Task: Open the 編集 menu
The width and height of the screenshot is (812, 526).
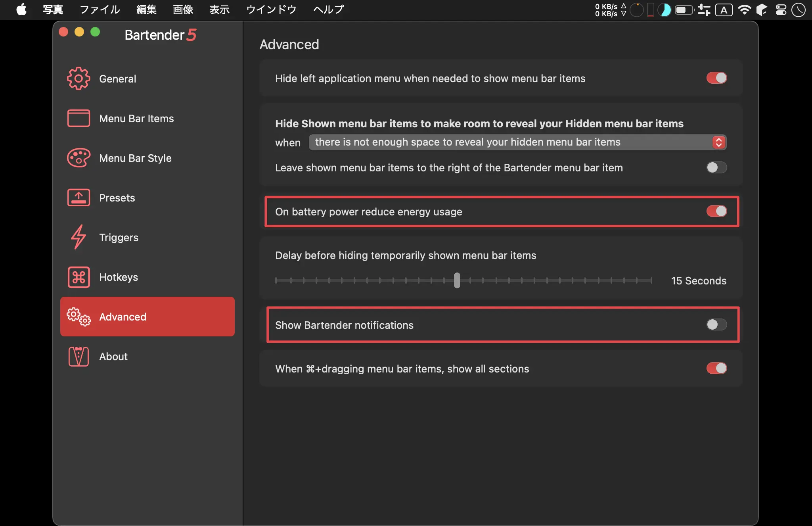Action: click(146, 9)
